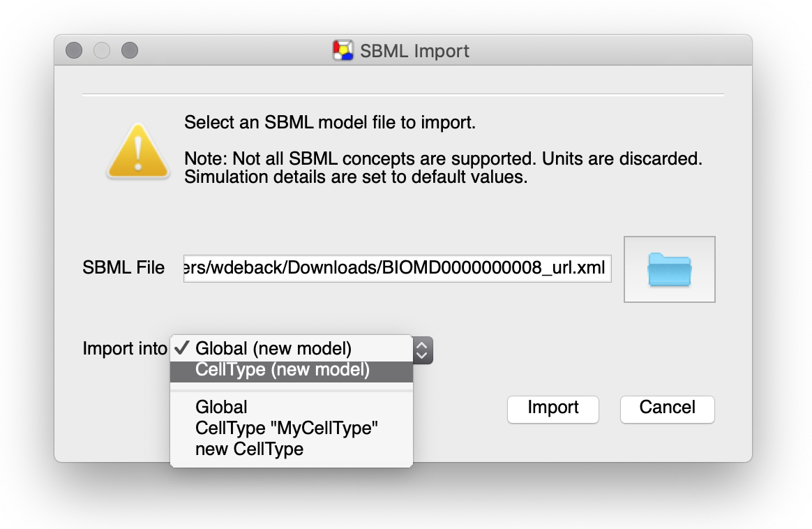
Task: Choose "CellType (new model)" from Import into list
Action: point(292,371)
